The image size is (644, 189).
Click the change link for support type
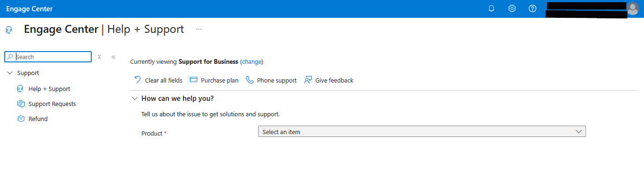(x=252, y=61)
